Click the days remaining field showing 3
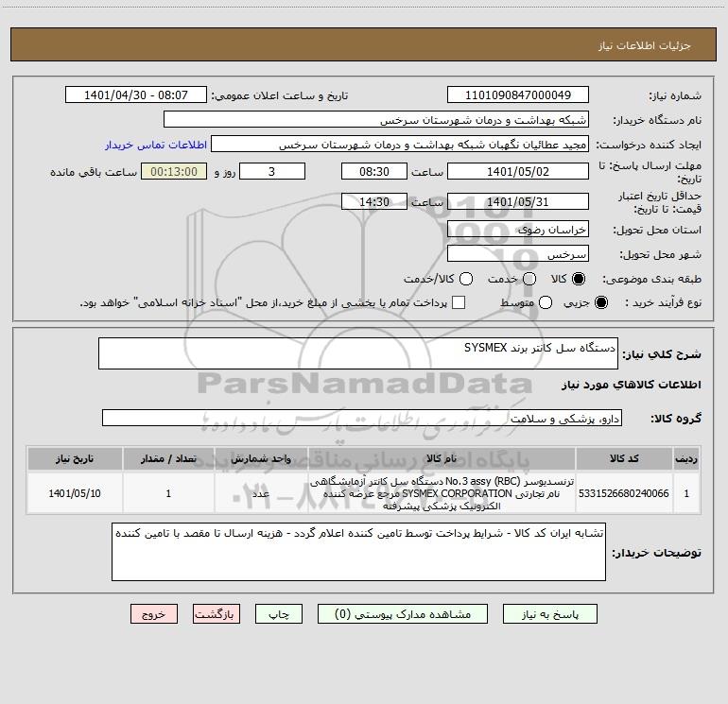 [272, 171]
